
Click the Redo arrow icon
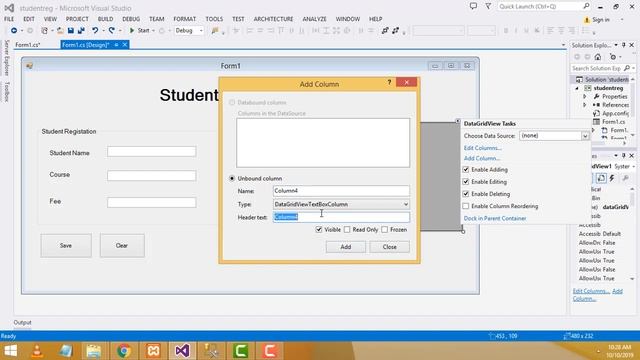click(x=111, y=31)
